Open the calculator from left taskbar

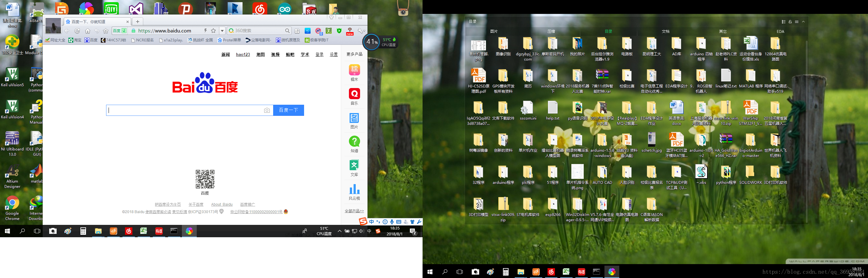83,231
